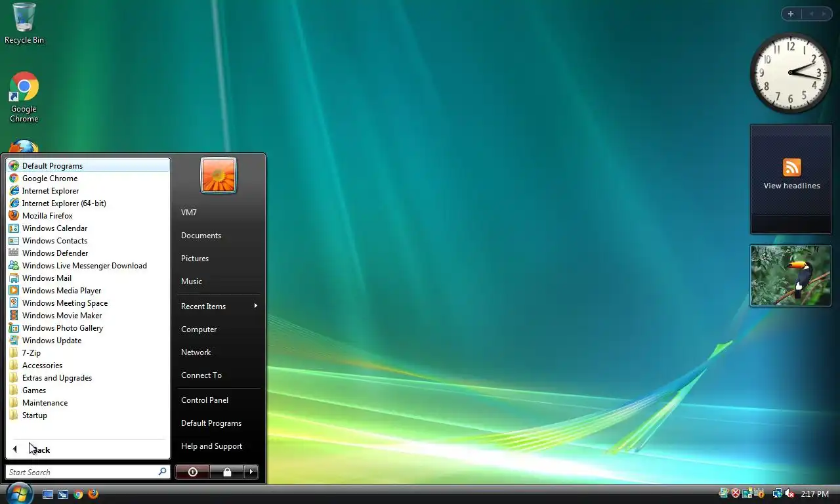Click the View headlines feed gadget
Image resolution: width=840 pixels, height=504 pixels.
(791, 178)
